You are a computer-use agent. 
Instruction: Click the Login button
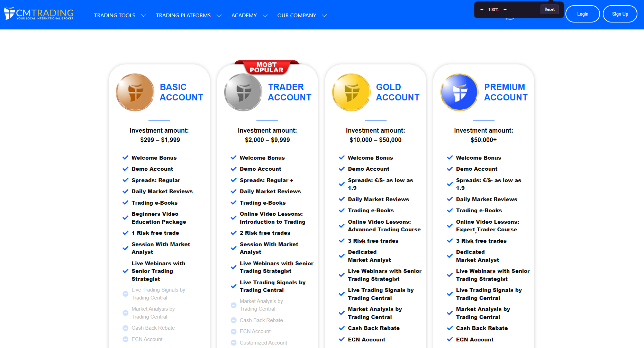(x=583, y=14)
